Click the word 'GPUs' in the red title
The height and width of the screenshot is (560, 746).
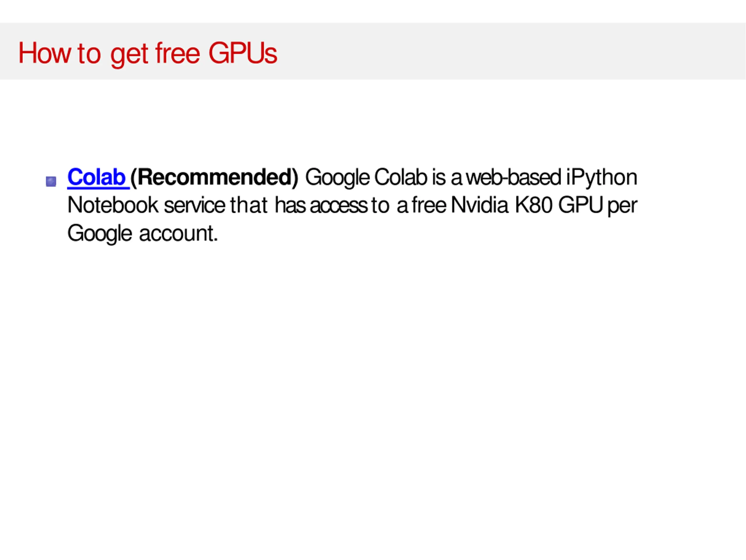point(242,53)
